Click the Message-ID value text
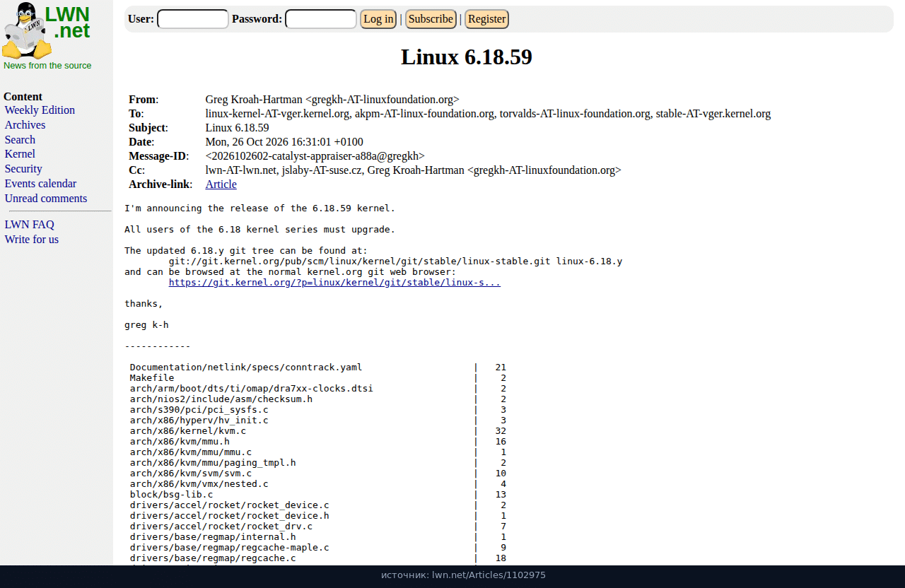Screen dimensions: 905x588 tap(315, 156)
